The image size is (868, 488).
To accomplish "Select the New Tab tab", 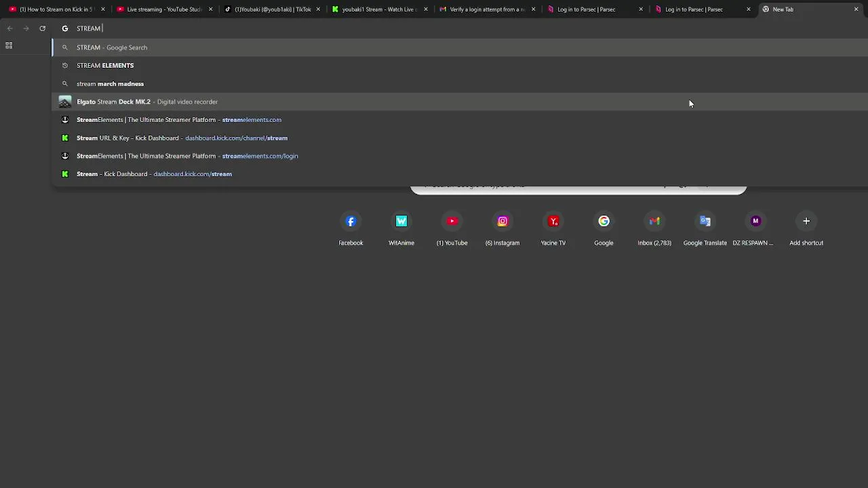I will [810, 9].
